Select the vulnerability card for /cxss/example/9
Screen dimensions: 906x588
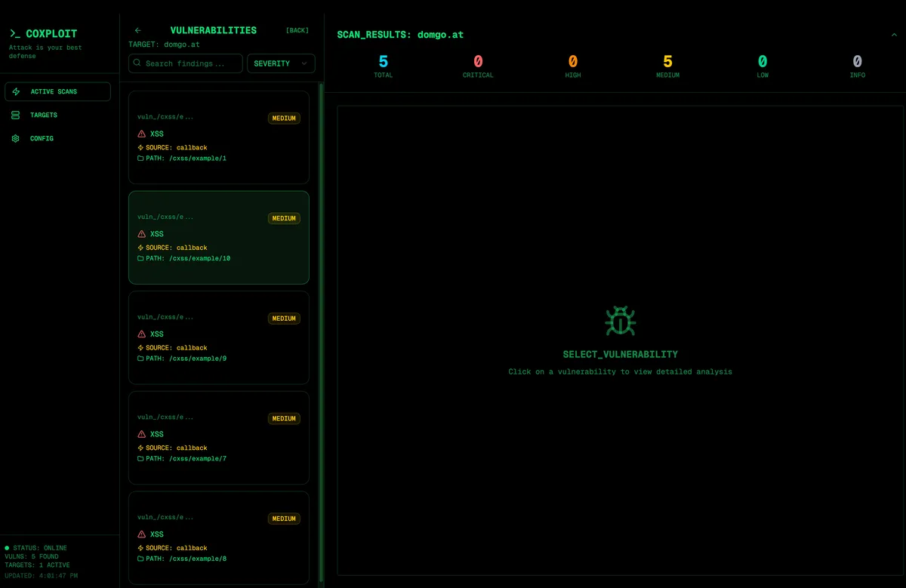[218, 337]
